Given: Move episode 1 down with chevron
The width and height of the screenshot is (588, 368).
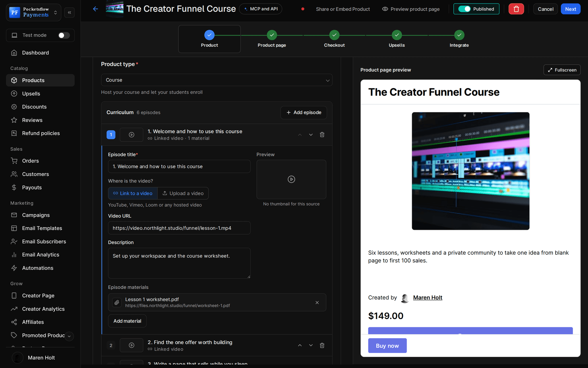Looking at the screenshot, I should click(x=311, y=135).
